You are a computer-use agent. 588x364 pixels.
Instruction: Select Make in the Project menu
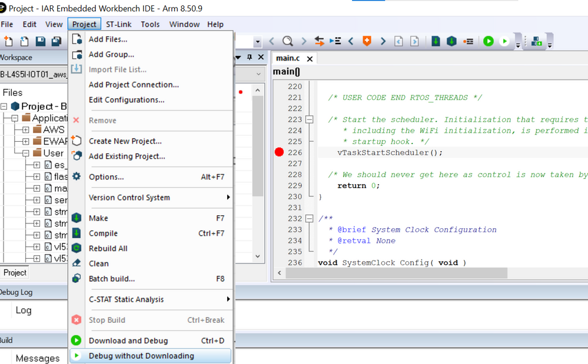coord(151,218)
